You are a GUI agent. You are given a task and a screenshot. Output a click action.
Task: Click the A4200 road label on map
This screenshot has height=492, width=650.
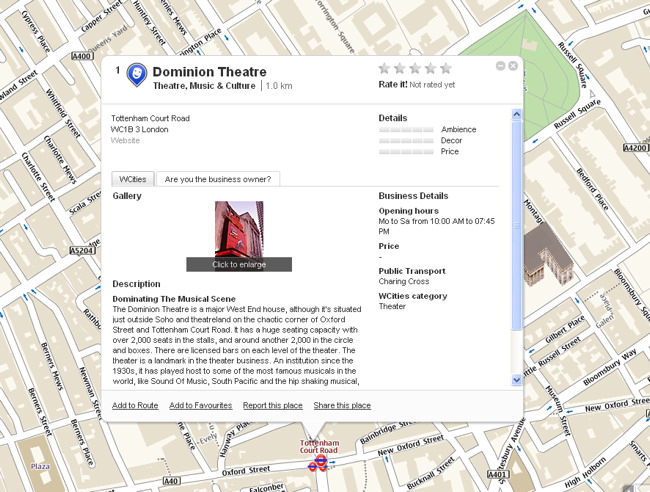pyautogui.click(x=635, y=148)
